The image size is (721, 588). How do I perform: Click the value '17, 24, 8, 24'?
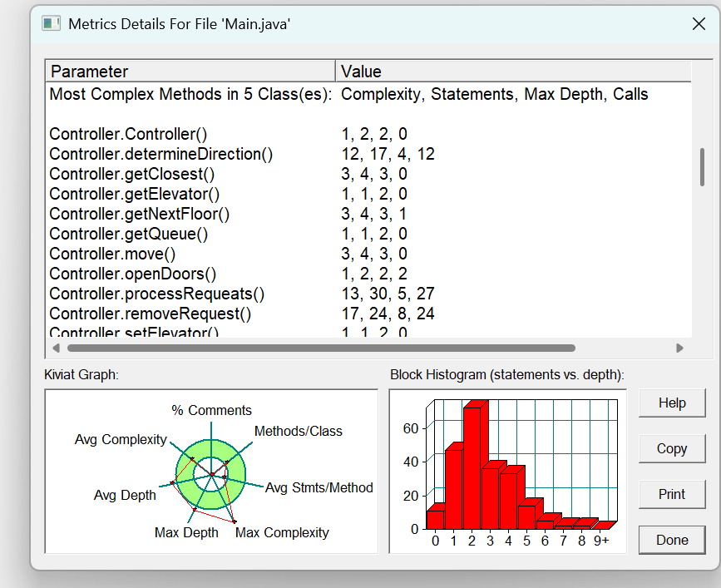[388, 314]
